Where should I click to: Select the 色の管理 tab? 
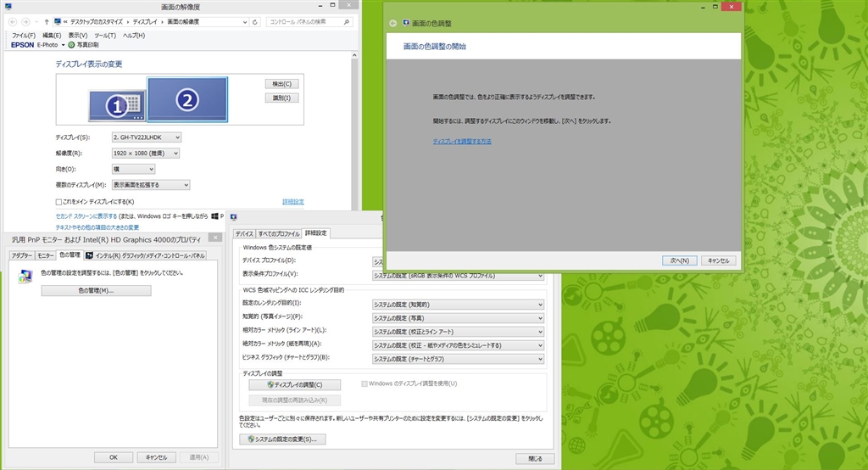tap(70, 255)
